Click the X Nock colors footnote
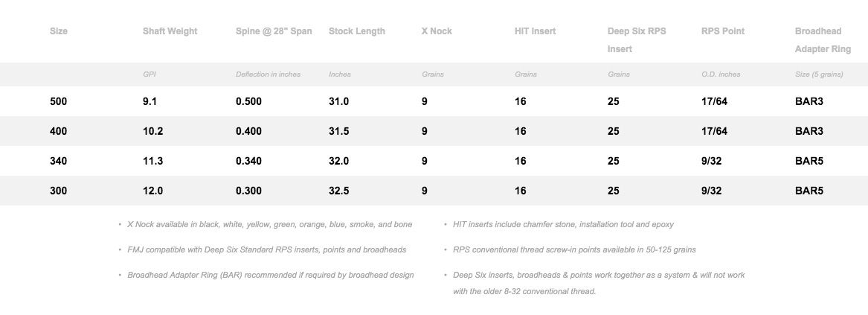 tap(269, 224)
